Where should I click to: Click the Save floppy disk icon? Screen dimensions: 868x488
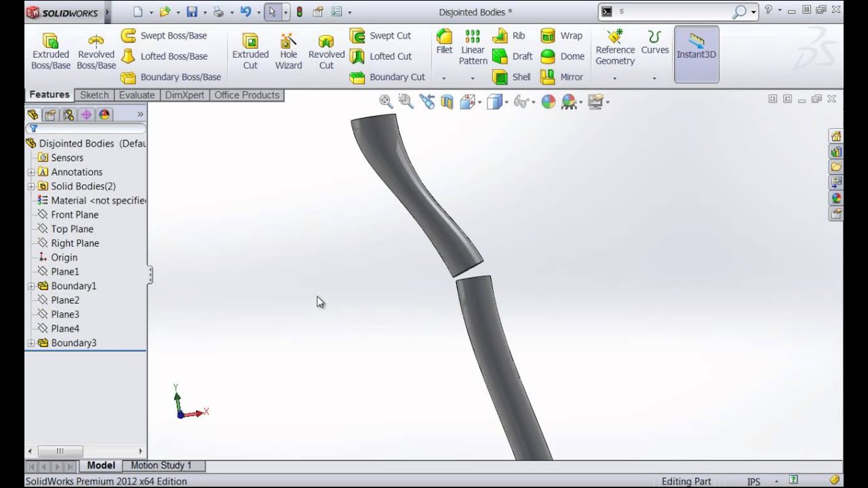tap(192, 12)
